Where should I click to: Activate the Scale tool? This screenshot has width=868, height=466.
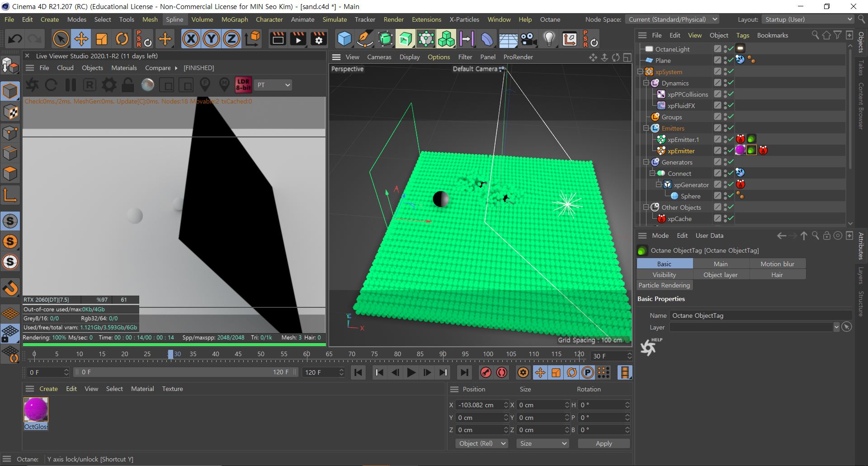coord(102,39)
